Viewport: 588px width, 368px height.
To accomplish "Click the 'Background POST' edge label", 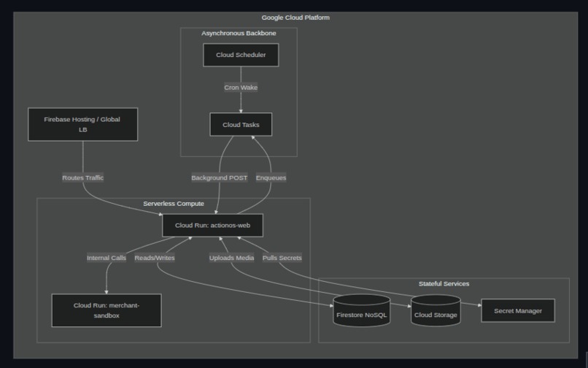I will tap(220, 177).
